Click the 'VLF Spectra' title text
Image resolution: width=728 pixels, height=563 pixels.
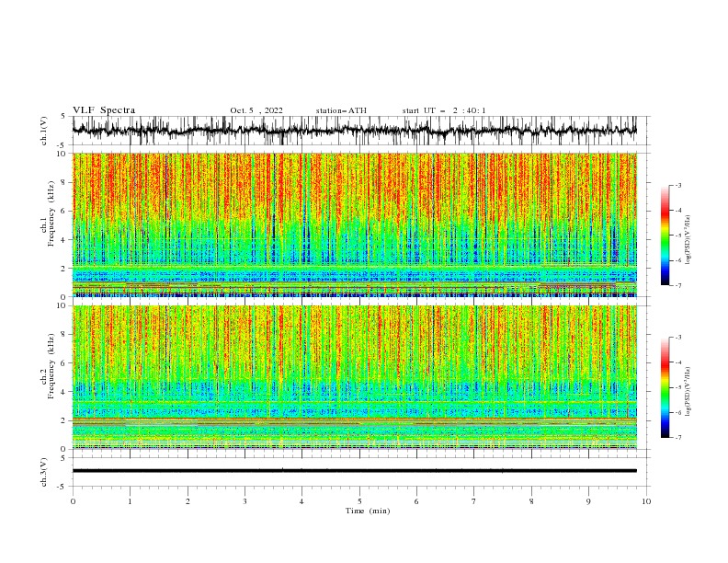tap(104, 110)
